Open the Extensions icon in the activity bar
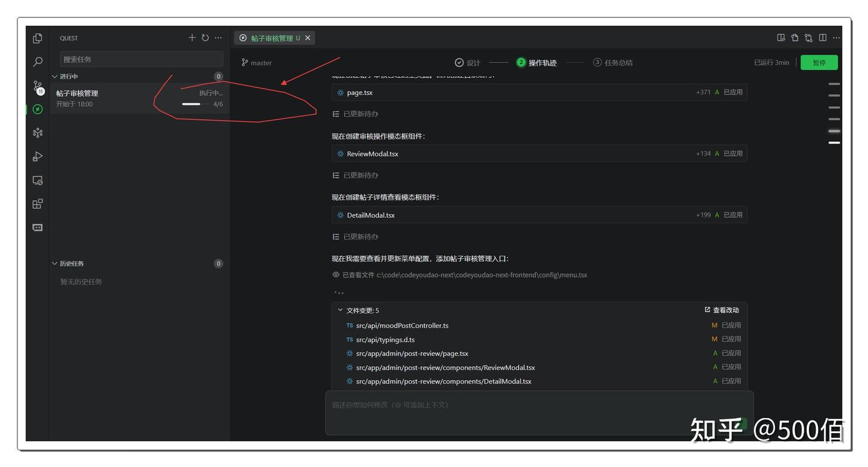The image size is (868, 467). point(37,203)
